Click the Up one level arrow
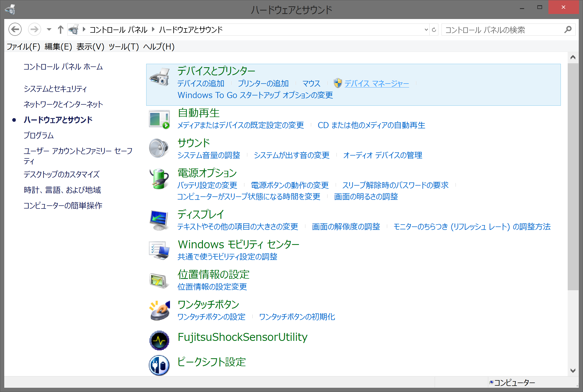The image size is (583, 392). (61, 29)
